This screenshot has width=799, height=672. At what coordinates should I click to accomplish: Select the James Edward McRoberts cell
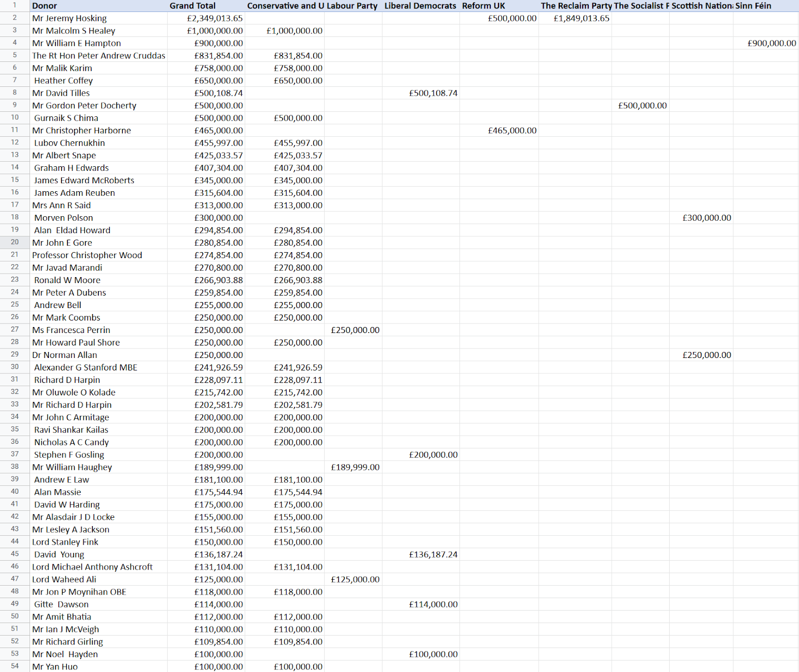click(x=98, y=181)
